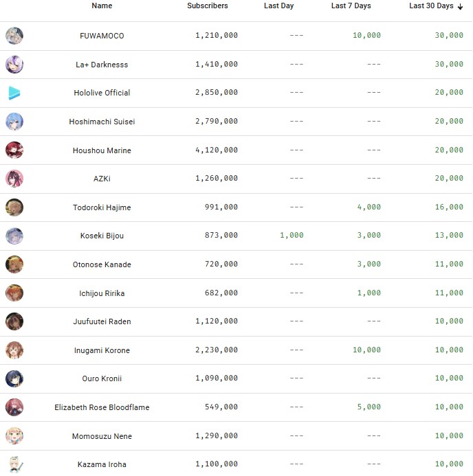Click La+ Darknesss avatar icon
Image resolution: width=473 pixels, height=476 pixels.
coord(14,65)
